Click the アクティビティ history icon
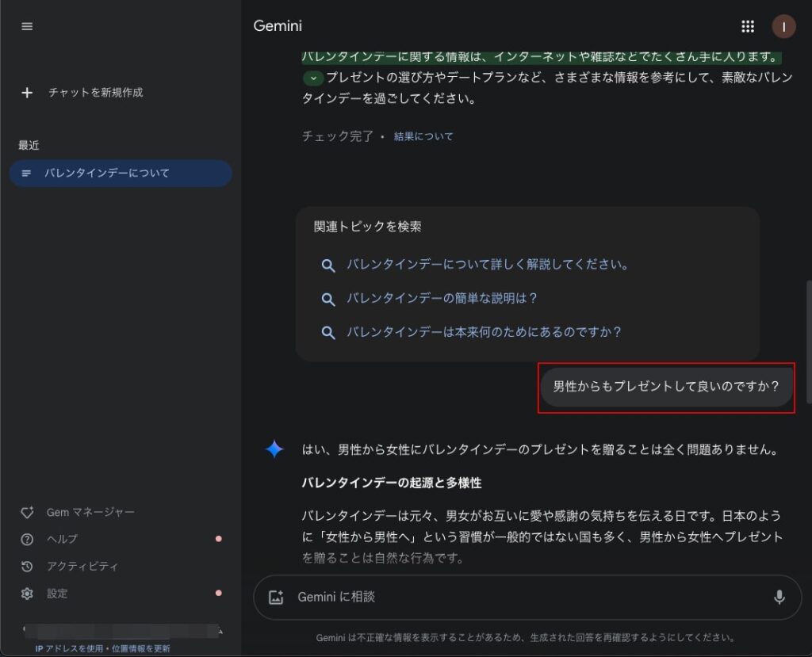The height and width of the screenshot is (657, 812). pyautogui.click(x=27, y=567)
